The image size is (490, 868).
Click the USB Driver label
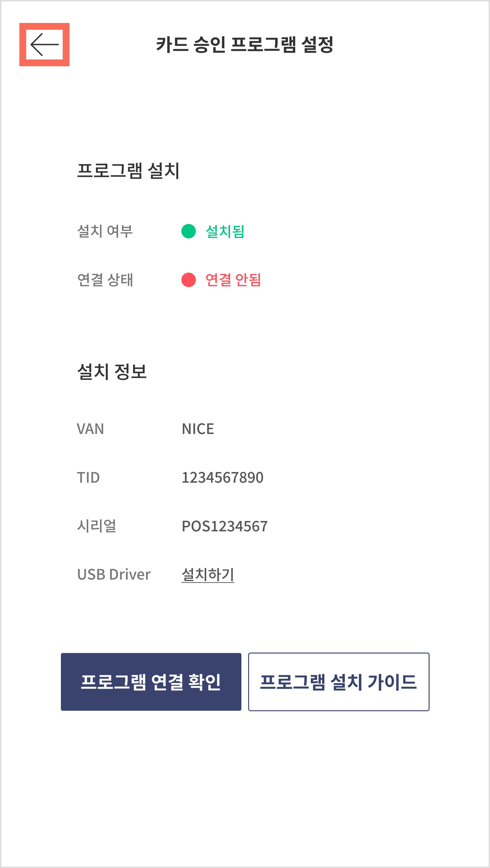pyautogui.click(x=114, y=575)
